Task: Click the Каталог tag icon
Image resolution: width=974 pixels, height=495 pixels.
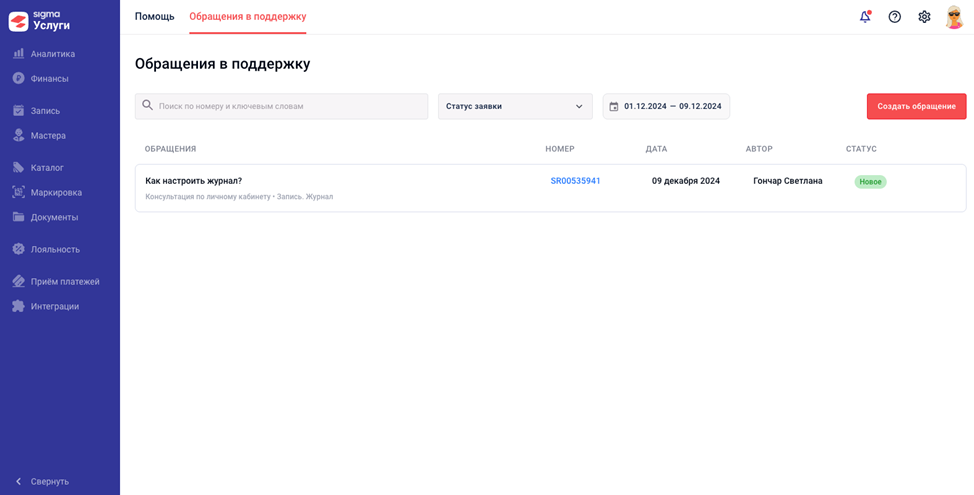Action: (19, 167)
